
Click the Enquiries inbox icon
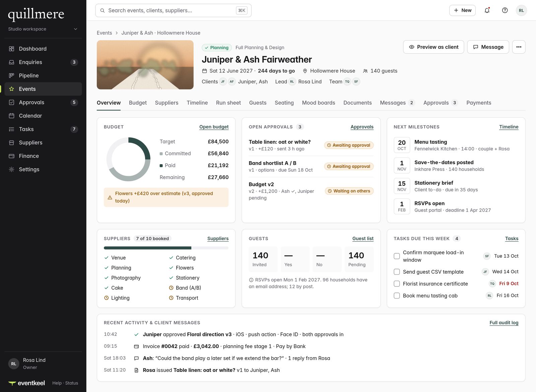pos(11,62)
